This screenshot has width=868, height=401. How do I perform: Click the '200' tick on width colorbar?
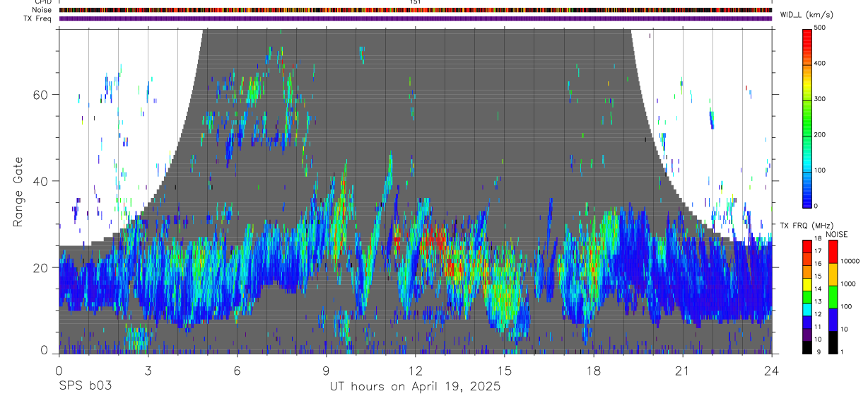click(821, 134)
